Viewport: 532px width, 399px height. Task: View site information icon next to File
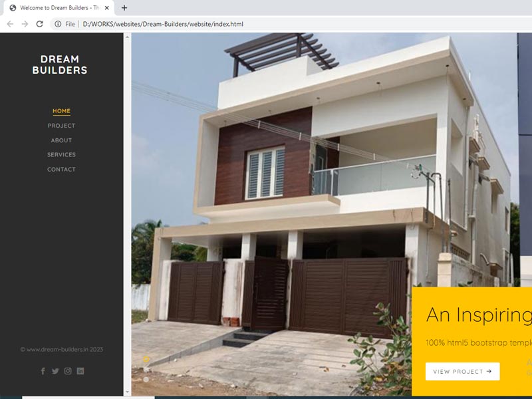tap(58, 24)
